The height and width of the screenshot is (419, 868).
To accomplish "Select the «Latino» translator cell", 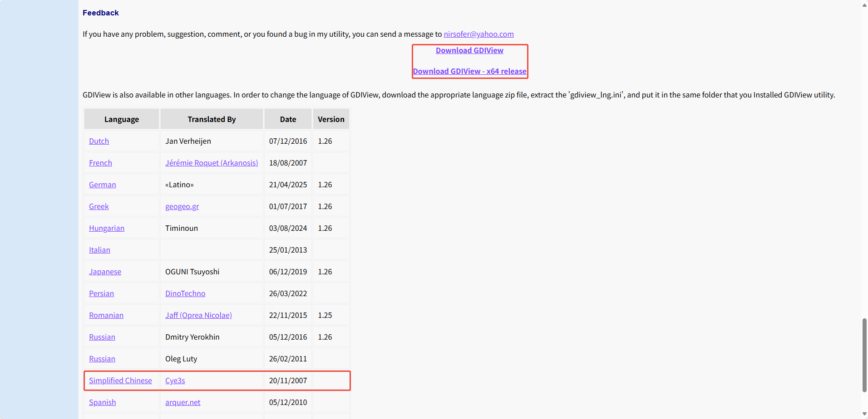I will tap(212, 185).
